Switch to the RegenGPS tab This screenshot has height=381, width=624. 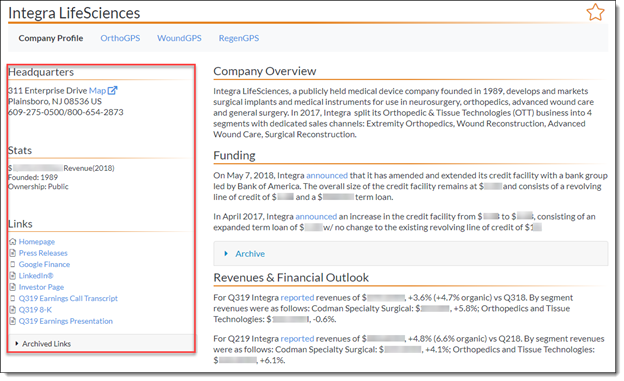pos(239,38)
